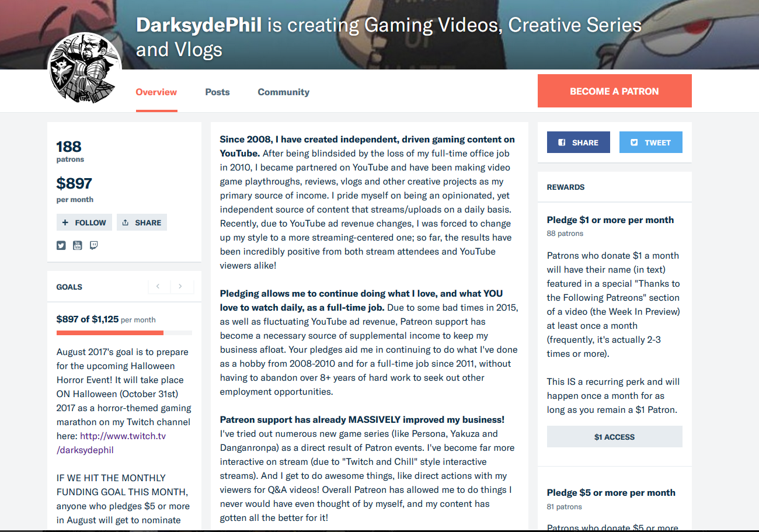Click the goal funding progress bar

[x=124, y=333]
